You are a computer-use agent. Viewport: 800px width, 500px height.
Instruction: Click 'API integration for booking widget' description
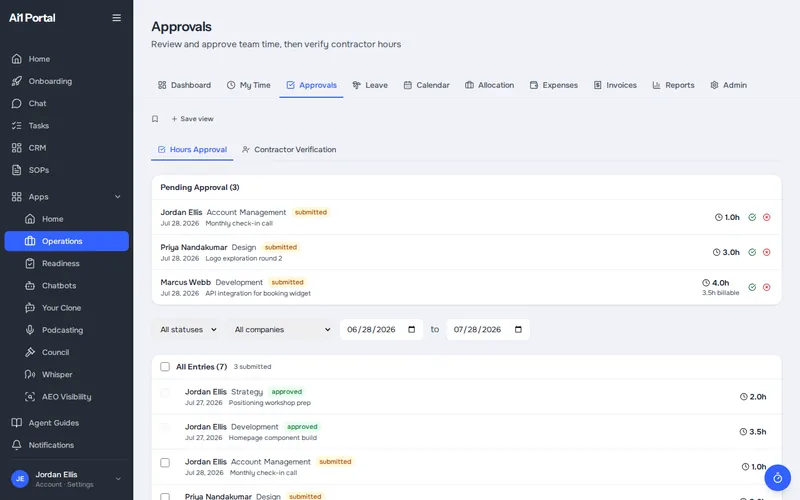(x=258, y=293)
